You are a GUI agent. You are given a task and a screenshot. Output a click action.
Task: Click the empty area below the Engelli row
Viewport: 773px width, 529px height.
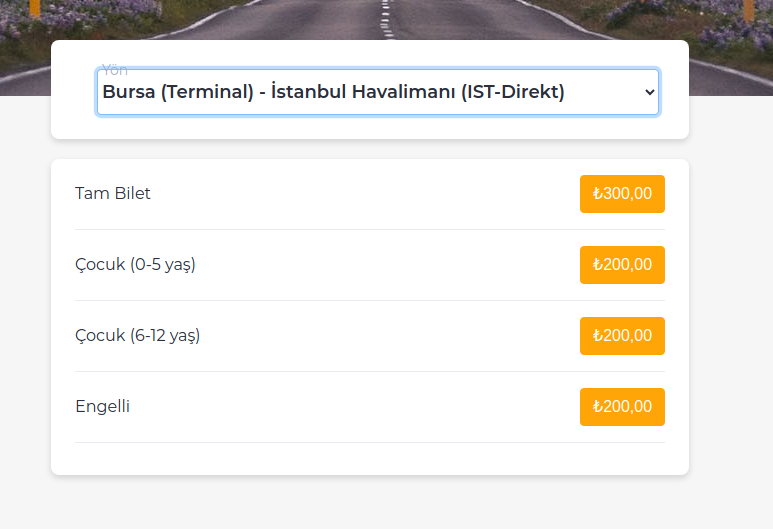[x=370, y=459]
